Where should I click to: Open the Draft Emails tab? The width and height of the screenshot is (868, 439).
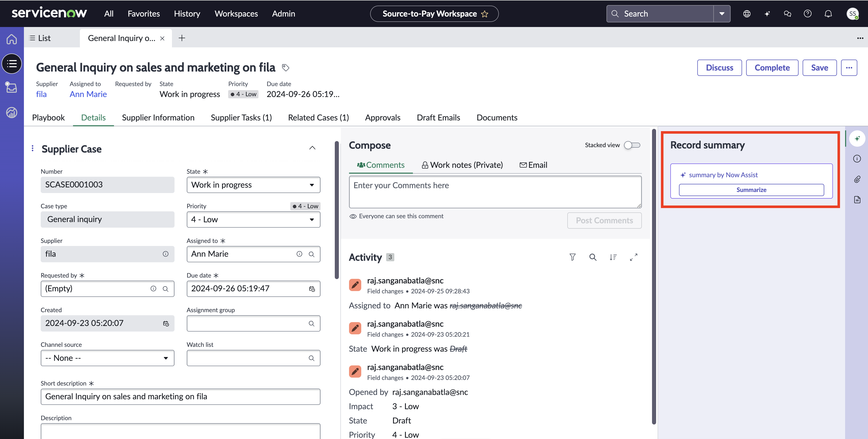[438, 118]
